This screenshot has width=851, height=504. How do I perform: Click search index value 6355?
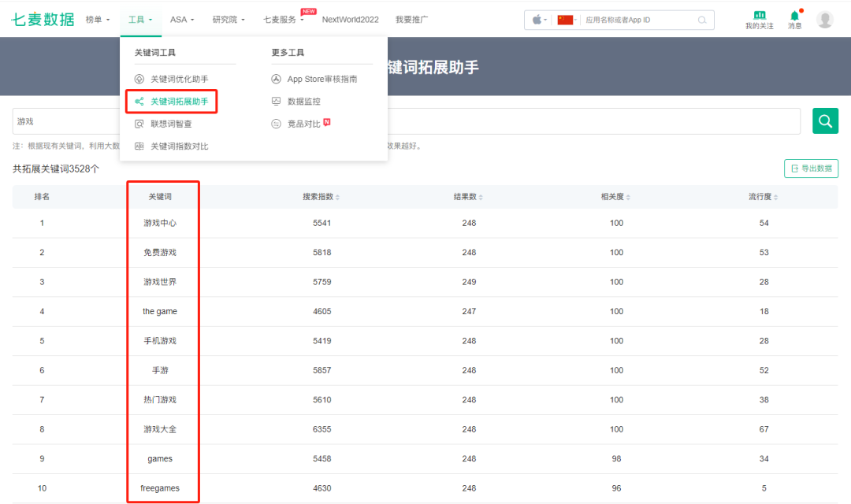coord(321,429)
